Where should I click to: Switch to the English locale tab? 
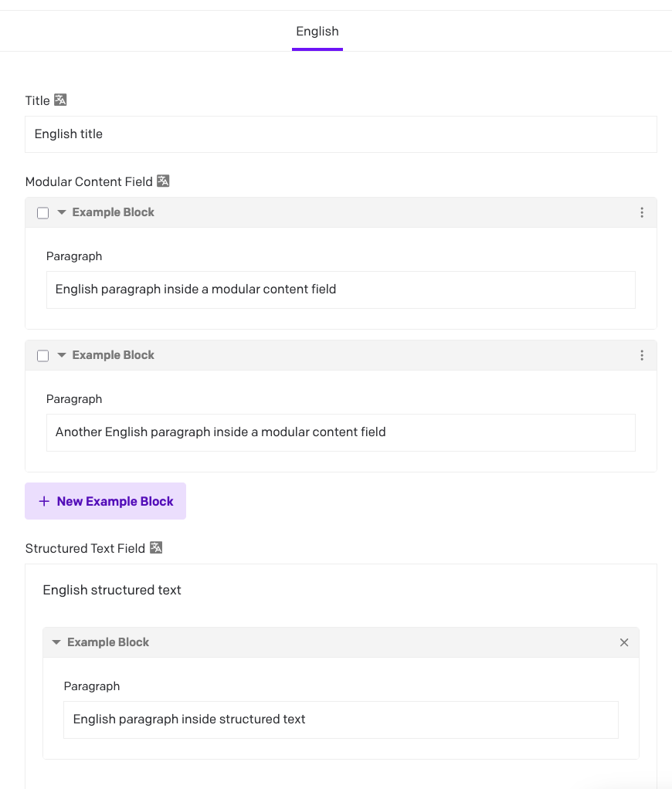317,32
